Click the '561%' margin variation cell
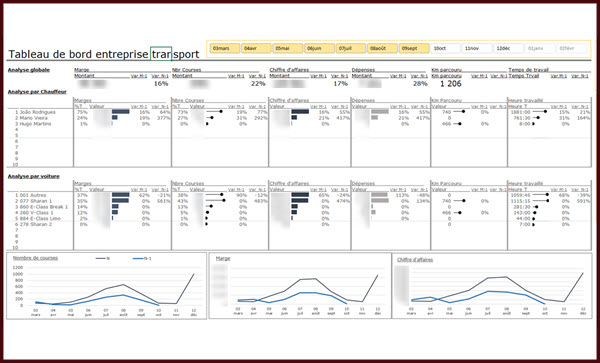Viewport: 600px width, 363px height. (x=163, y=201)
